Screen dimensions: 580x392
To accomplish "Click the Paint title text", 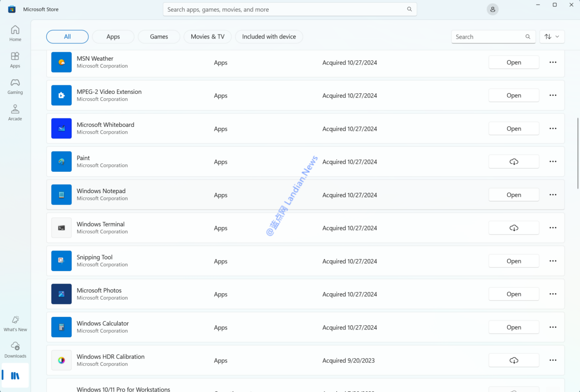I will point(83,158).
